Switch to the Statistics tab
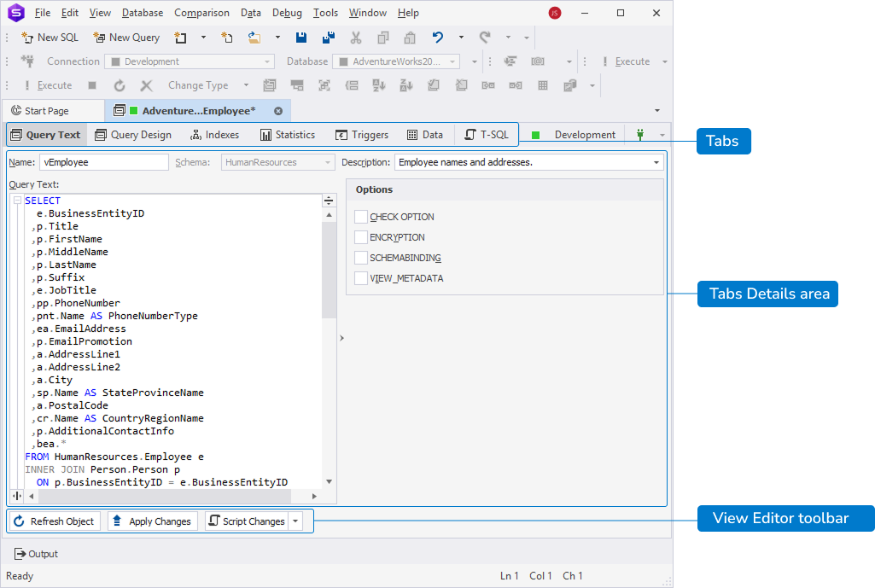Image resolution: width=875 pixels, height=588 pixels. point(288,135)
